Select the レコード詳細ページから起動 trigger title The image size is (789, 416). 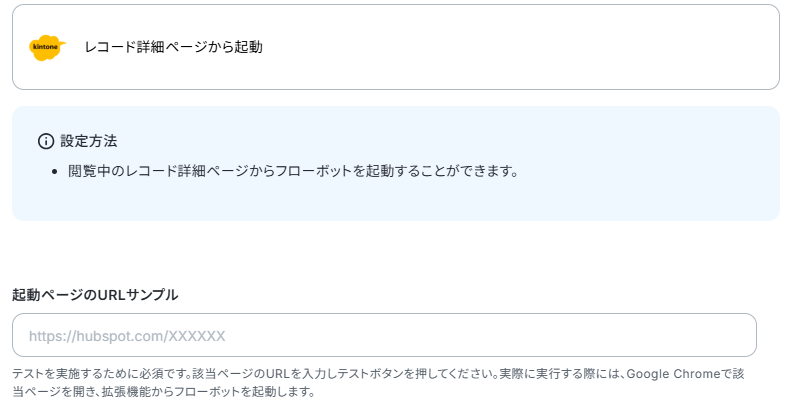[174, 47]
